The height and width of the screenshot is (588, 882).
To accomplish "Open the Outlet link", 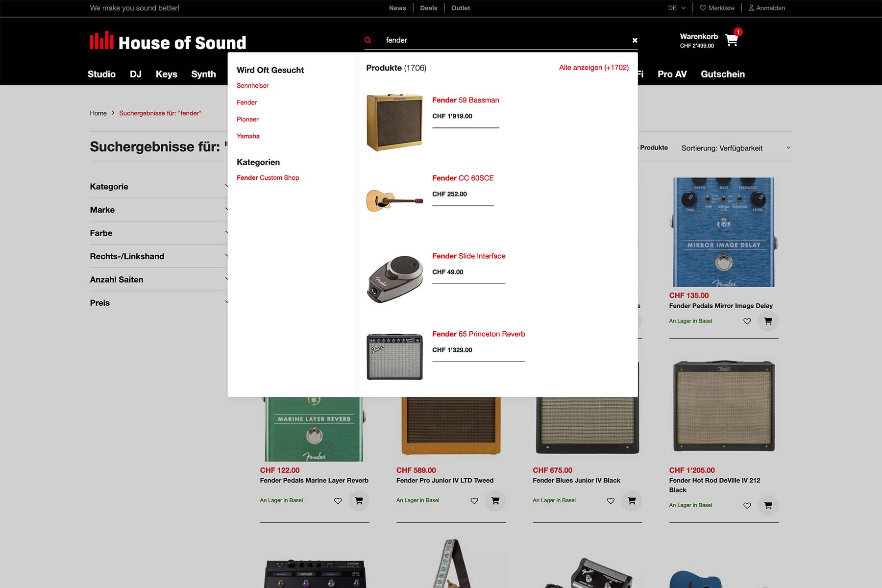I will pos(461,8).
